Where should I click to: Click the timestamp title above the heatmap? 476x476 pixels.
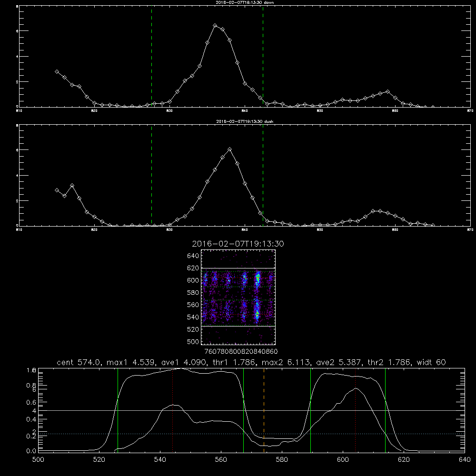point(238,244)
